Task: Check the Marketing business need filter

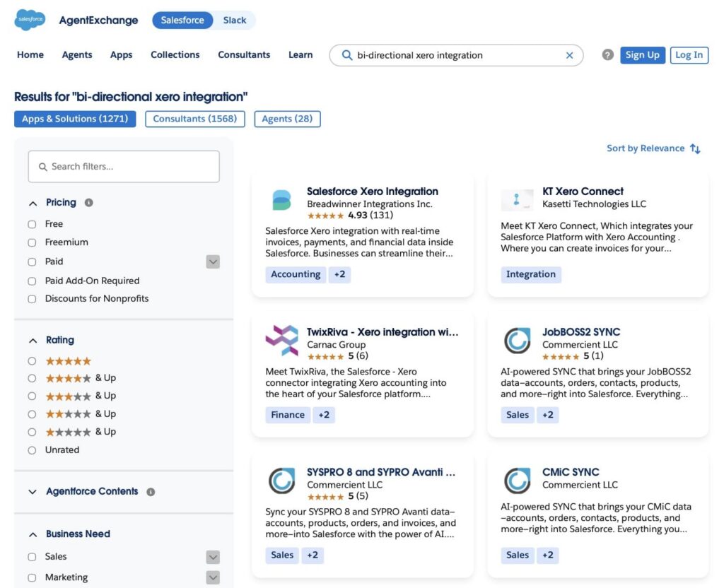Action: click(32, 578)
